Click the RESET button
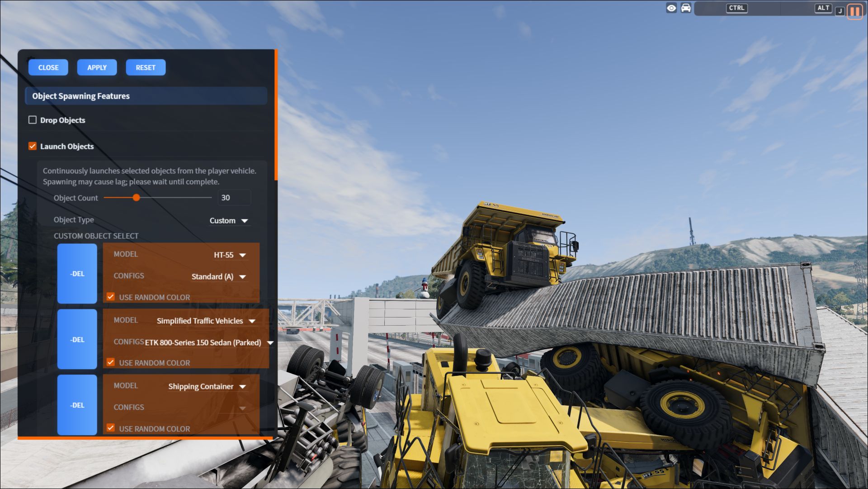The image size is (868, 489). coord(146,67)
